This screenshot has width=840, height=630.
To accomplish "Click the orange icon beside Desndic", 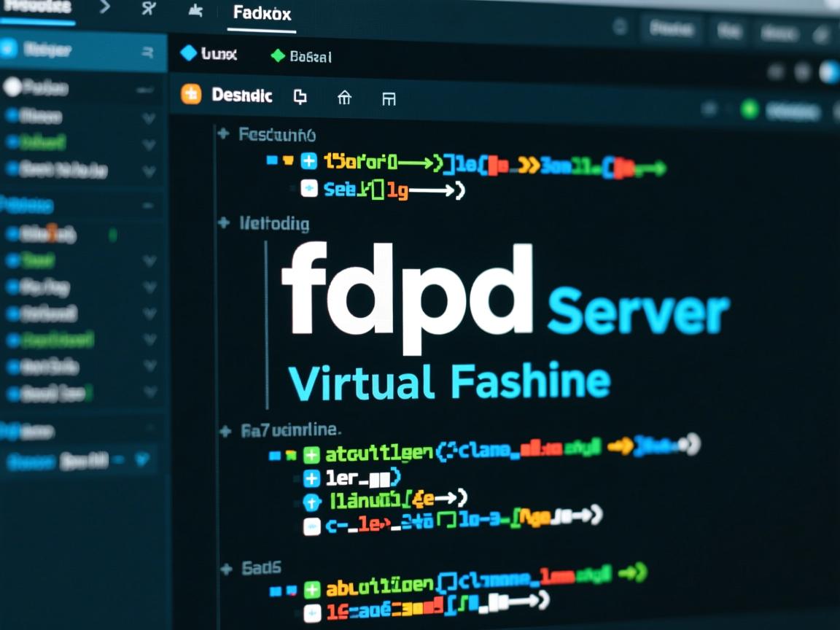I will [x=190, y=95].
